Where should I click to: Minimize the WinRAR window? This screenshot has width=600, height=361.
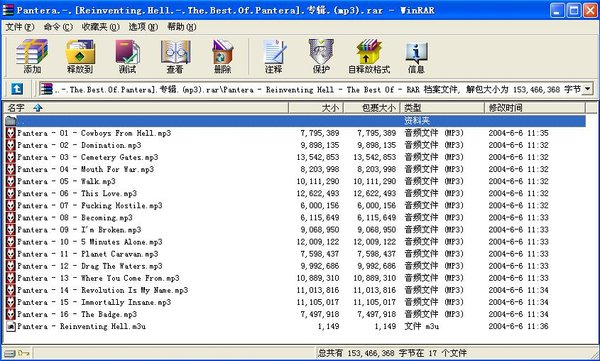(x=557, y=10)
